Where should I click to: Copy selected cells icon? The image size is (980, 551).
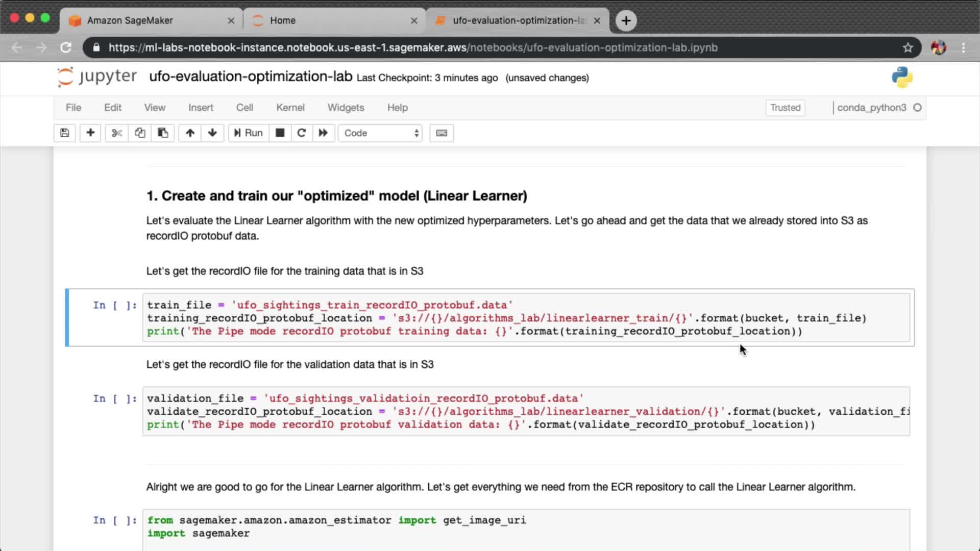click(140, 133)
